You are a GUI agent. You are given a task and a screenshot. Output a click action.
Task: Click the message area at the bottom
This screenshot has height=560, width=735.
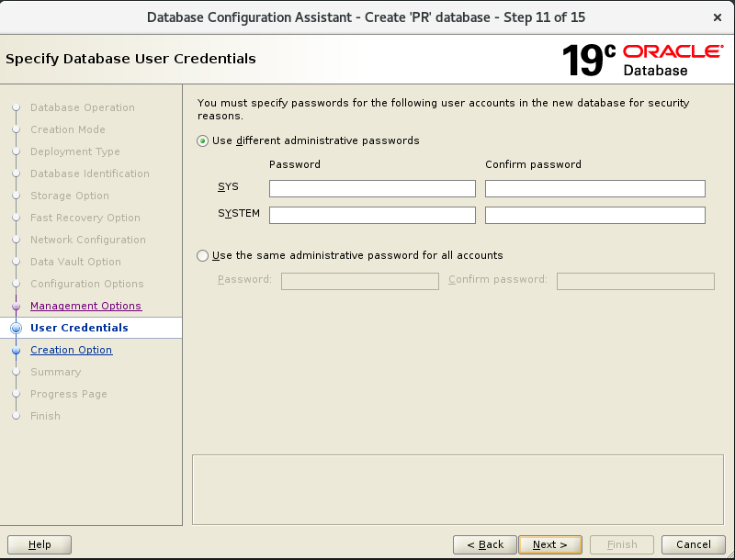tap(458, 489)
